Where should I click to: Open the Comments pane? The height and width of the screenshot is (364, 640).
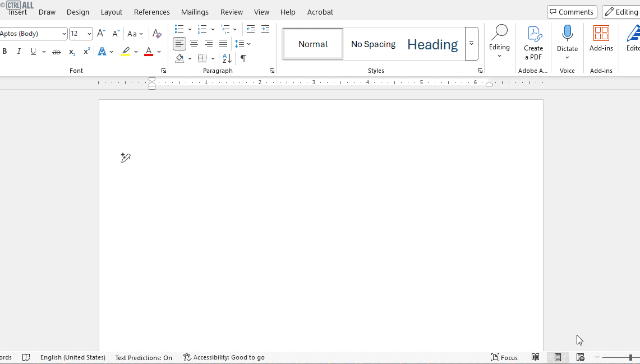click(572, 11)
